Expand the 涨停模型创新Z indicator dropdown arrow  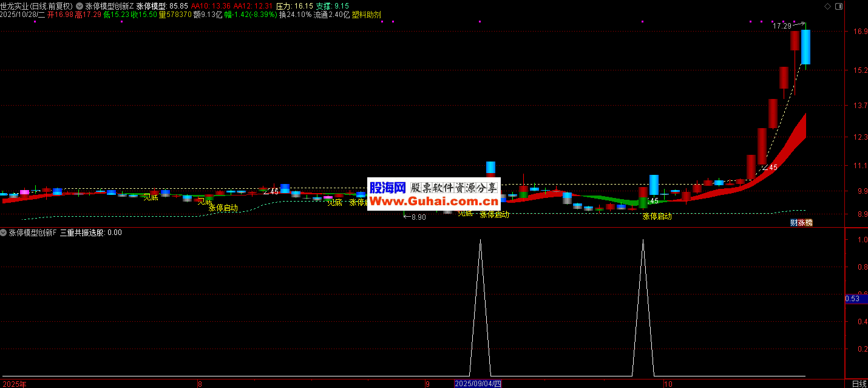(80, 6)
